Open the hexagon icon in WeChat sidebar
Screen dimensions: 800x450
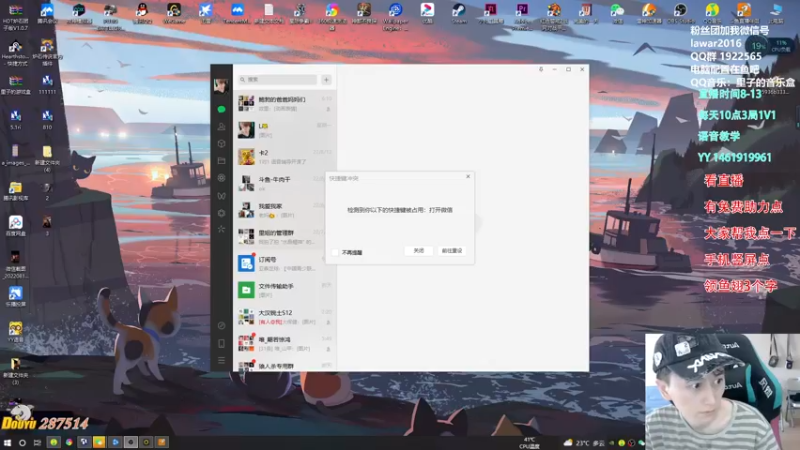(221, 213)
